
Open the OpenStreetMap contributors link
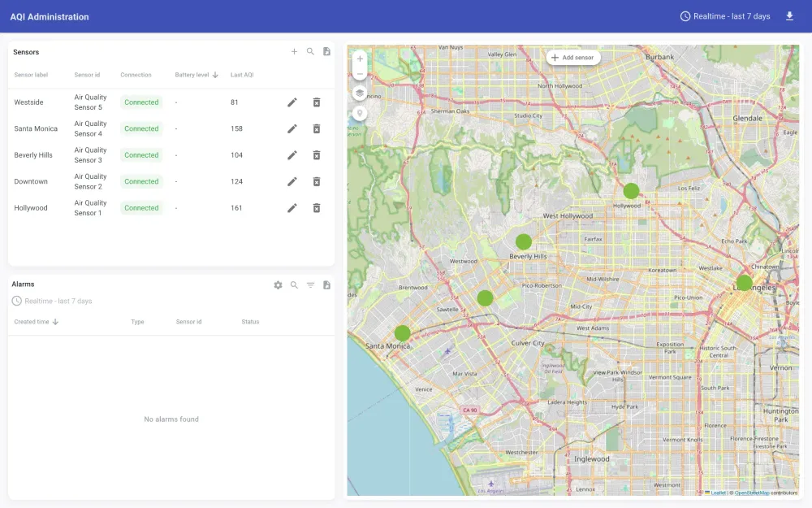(751, 493)
